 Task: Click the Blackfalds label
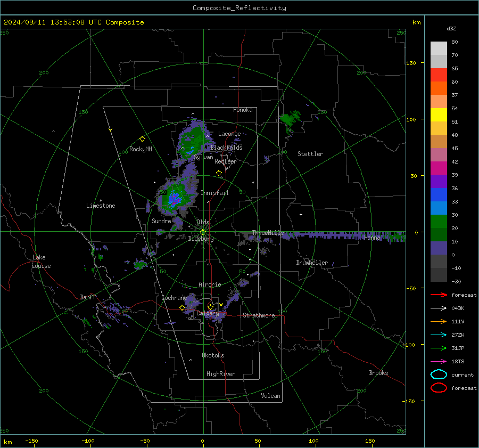[x=226, y=148]
